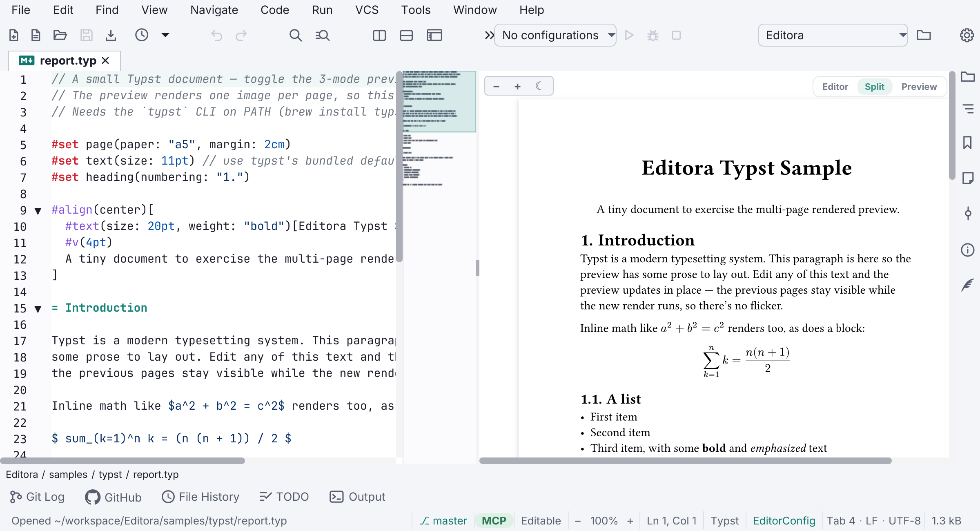Image resolution: width=980 pixels, height=531 pixels.
Task: Split editor horizontally icon
Action: (406, 36)
